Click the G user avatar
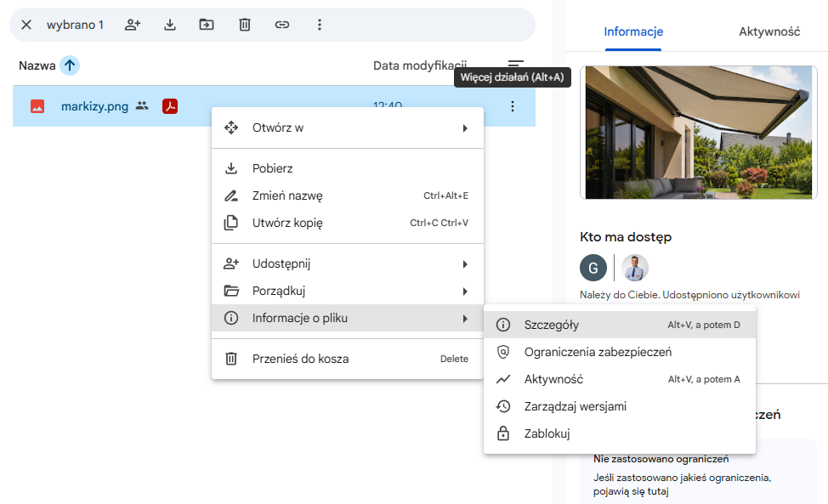Screen dimensions: 828x504 593,268
